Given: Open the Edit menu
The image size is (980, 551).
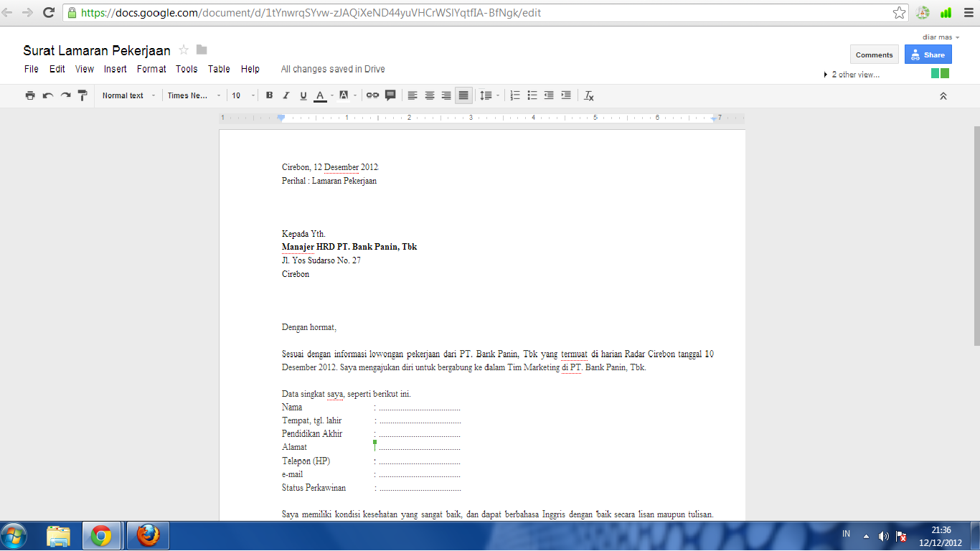Looking at the screenshot, I should click(57, 69).
